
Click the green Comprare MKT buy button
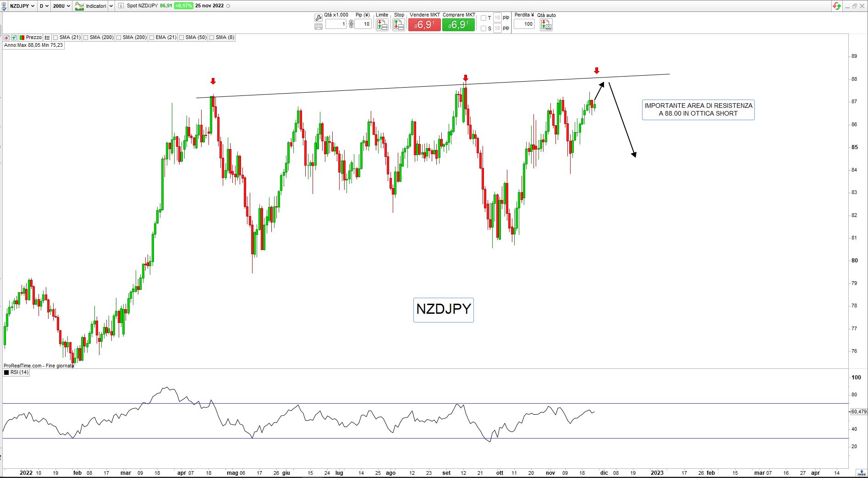pyautogui.click(x=458, y=25)
